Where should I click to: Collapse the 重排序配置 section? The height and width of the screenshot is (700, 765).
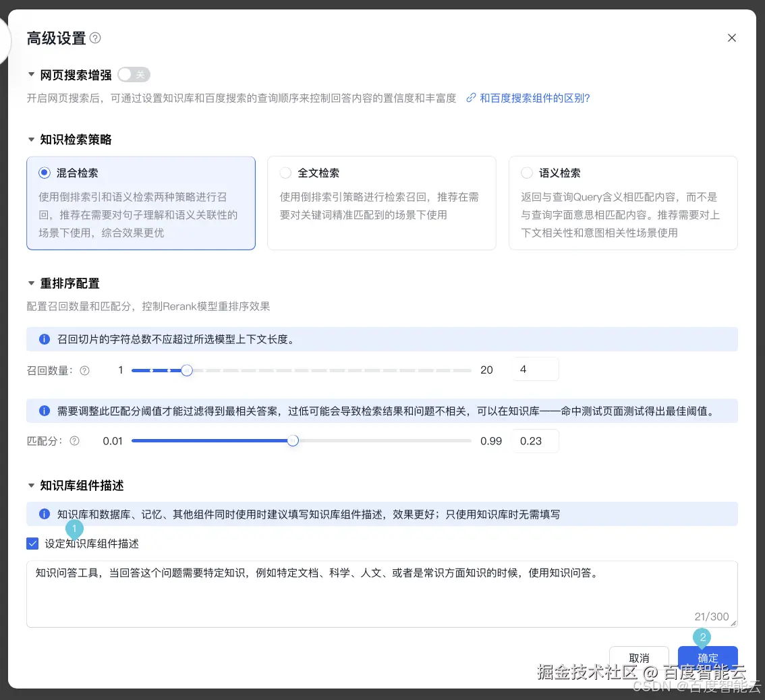pos(32,283)
